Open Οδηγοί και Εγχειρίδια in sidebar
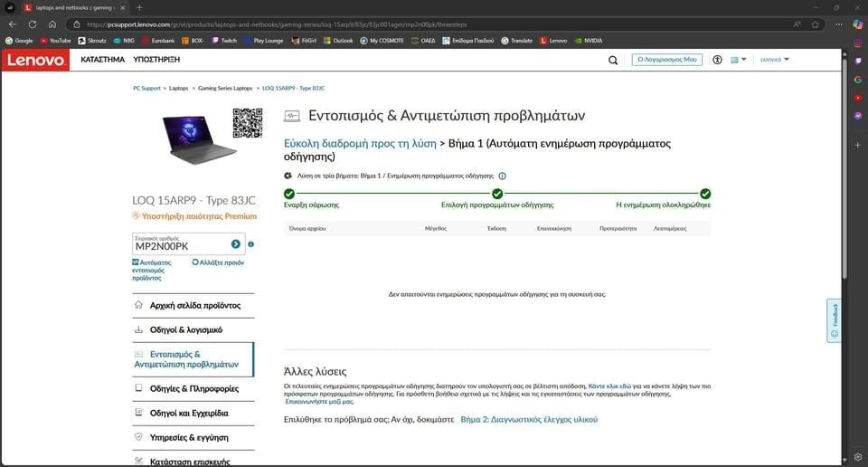This screenshot has height=467, width=868. tap(193, 413)
